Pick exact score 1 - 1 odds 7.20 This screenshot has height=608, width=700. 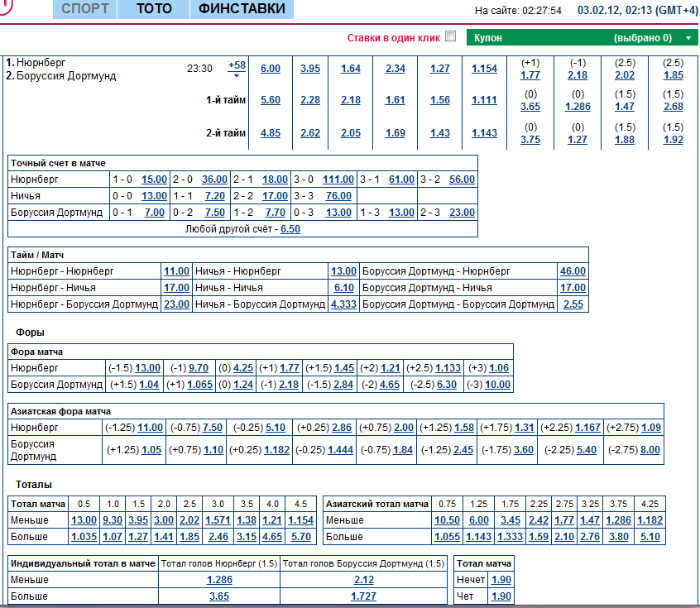[215, 196]
